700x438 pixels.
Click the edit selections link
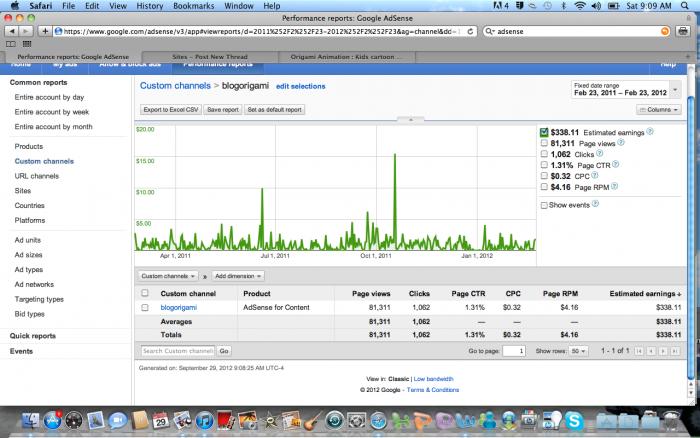click(x=300, y=86)
